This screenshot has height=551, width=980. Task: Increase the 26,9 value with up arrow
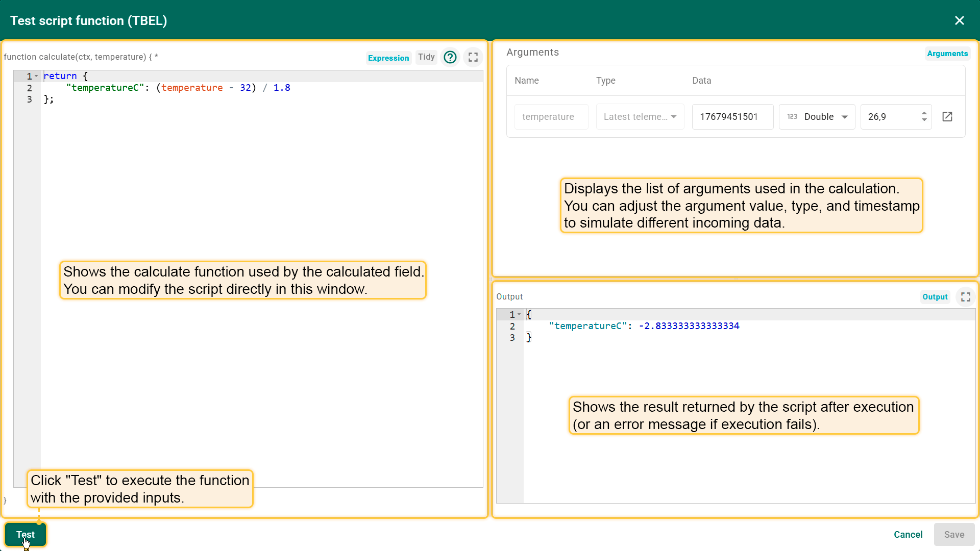924,113
